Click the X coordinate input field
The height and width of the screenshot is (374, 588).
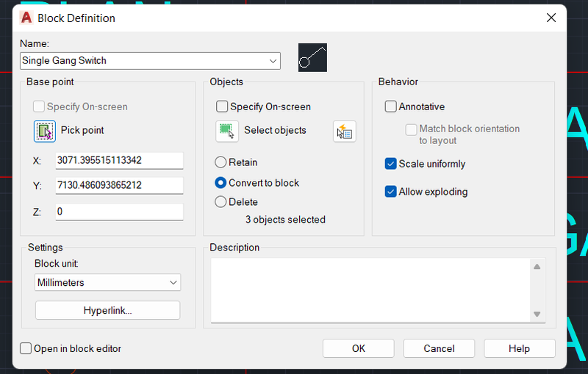tap(119, 160)
